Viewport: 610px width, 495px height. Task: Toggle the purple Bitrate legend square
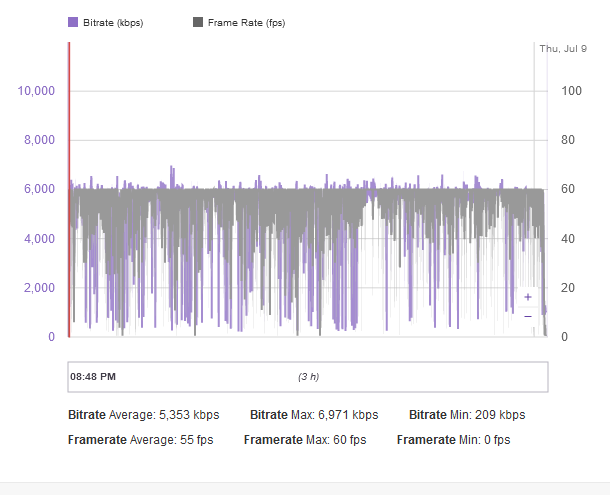pos(73,22)
